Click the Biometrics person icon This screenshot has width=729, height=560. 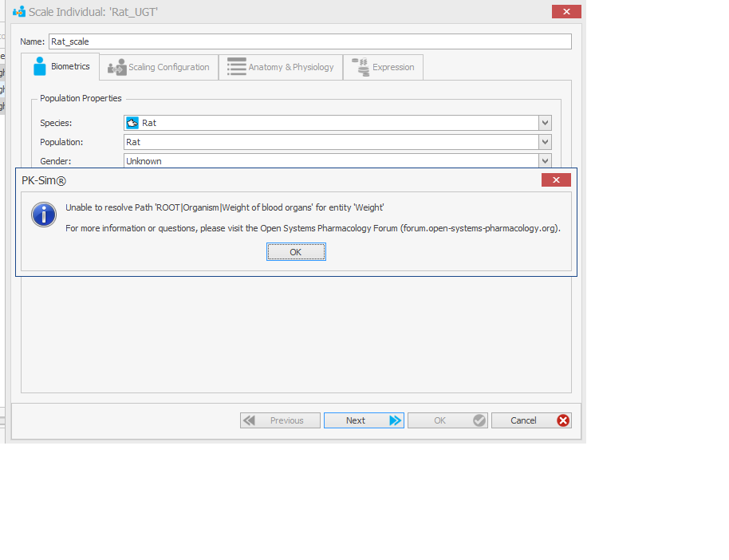pyautogui.click(x=40, y=66)
